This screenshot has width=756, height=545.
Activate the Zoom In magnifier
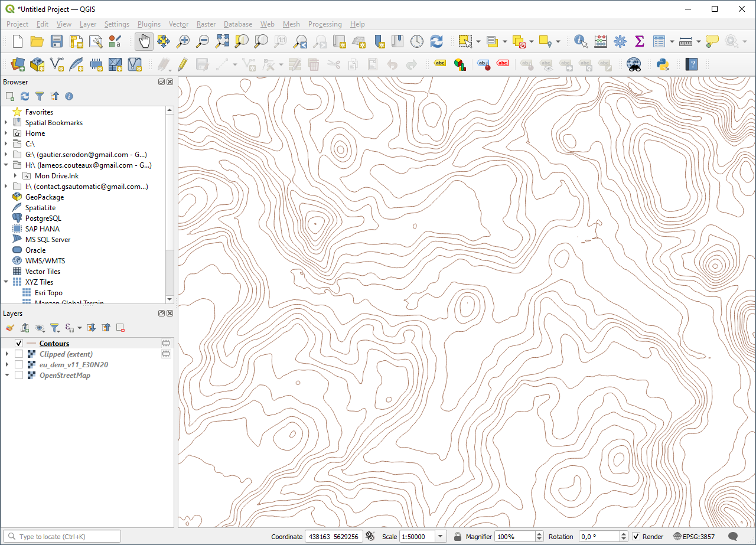[x=183, y=41]
